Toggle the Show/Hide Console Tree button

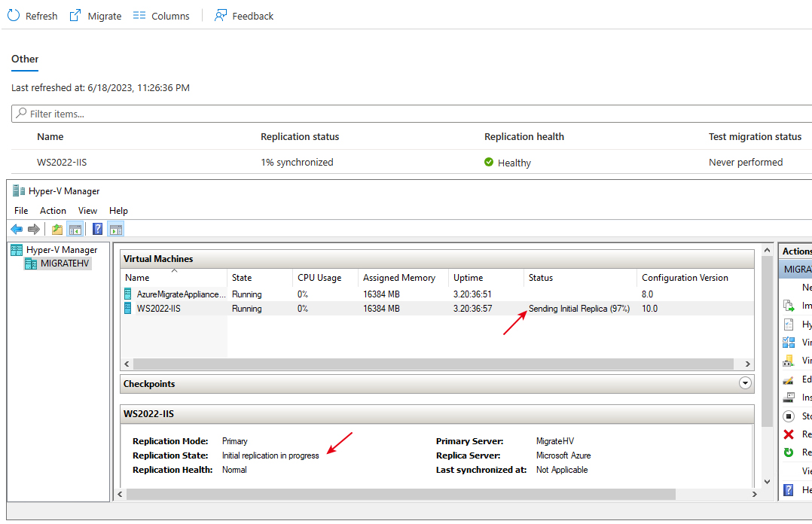point(75,229)
